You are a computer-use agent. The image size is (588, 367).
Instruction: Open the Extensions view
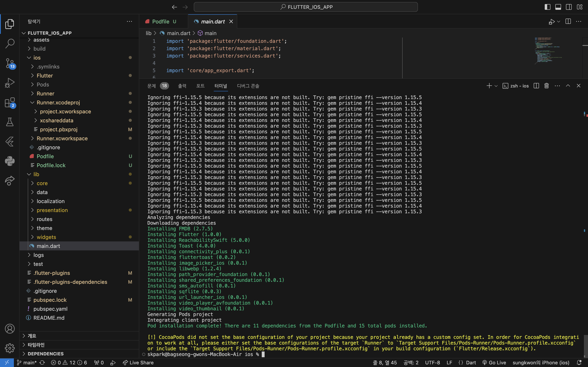point(10,102)
